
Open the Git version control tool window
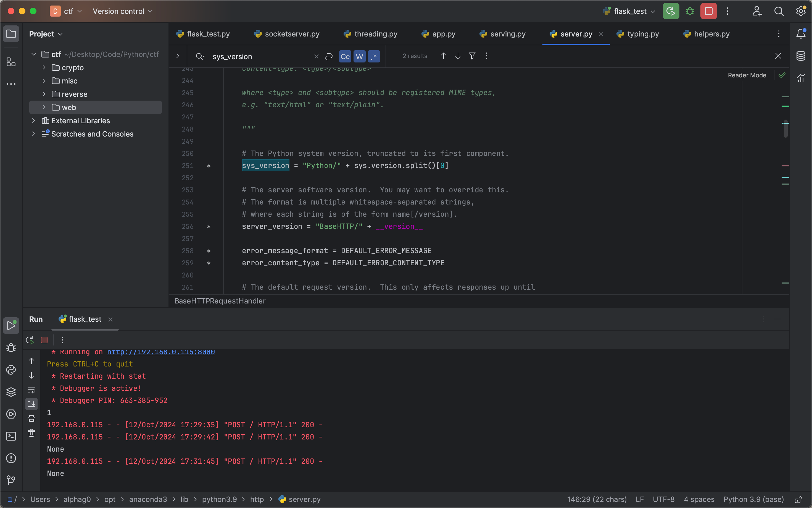(11, 480)
